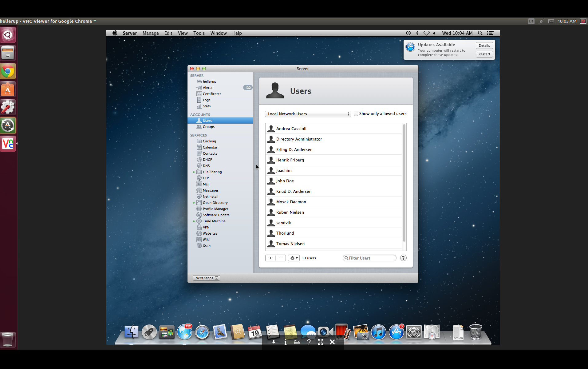This screenshot has width=588, height=369.
Task: Toggle Show only allowed users checkbox
Action: 356,114
